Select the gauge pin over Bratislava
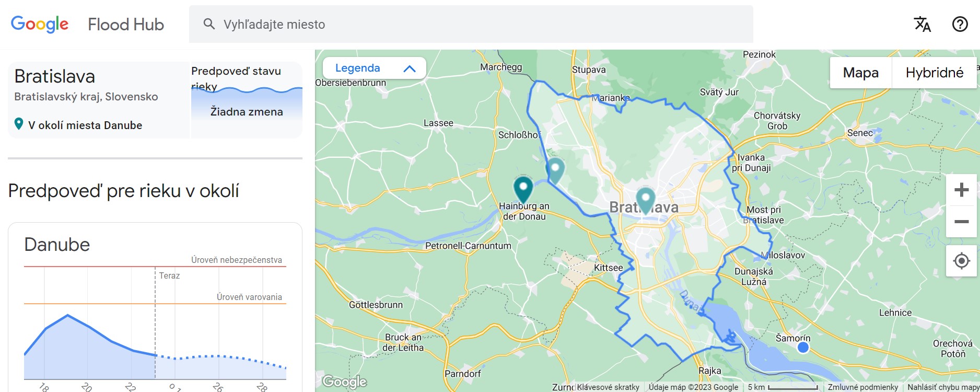The image size is (980, 392). (x=646, y=200)
